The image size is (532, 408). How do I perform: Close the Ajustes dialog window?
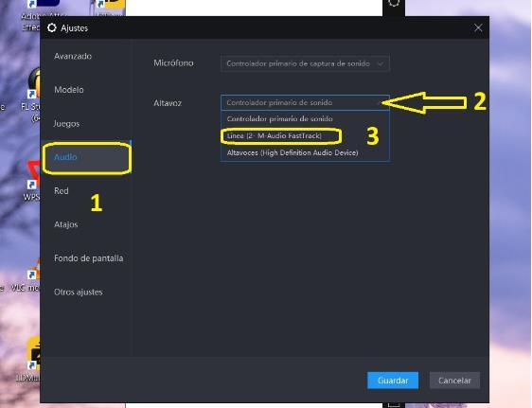[x=478, y=27]
